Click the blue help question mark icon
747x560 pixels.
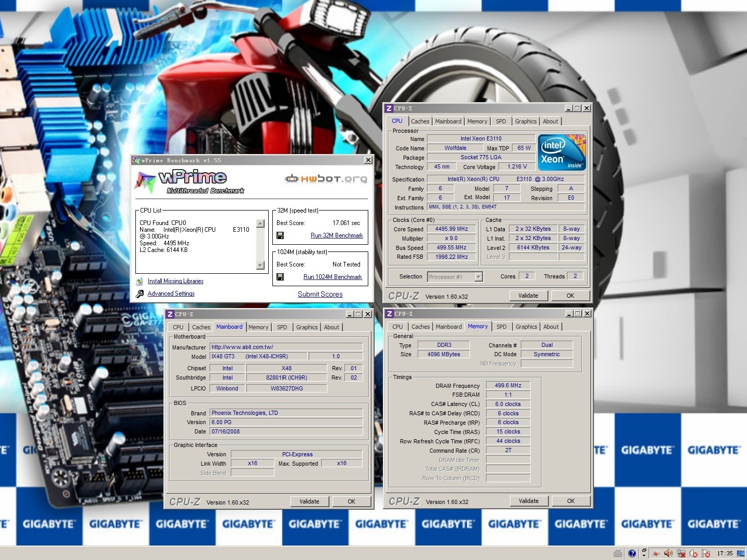632,553
